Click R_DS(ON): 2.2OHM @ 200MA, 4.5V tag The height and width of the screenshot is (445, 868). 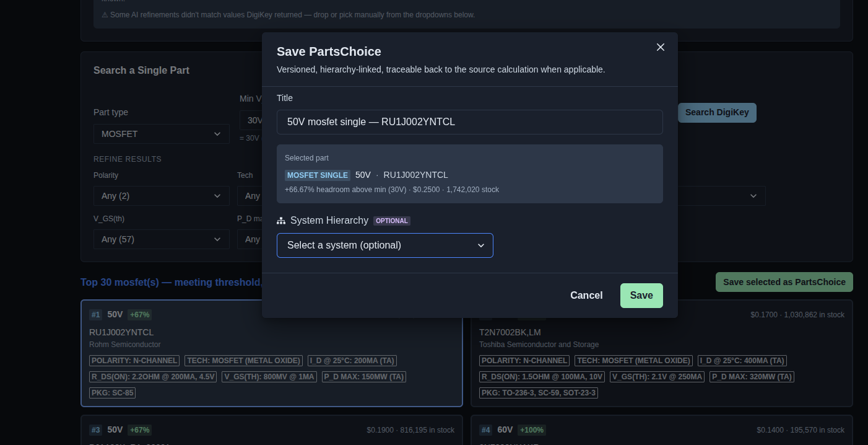pyautogui.click(x=153, y=377)
